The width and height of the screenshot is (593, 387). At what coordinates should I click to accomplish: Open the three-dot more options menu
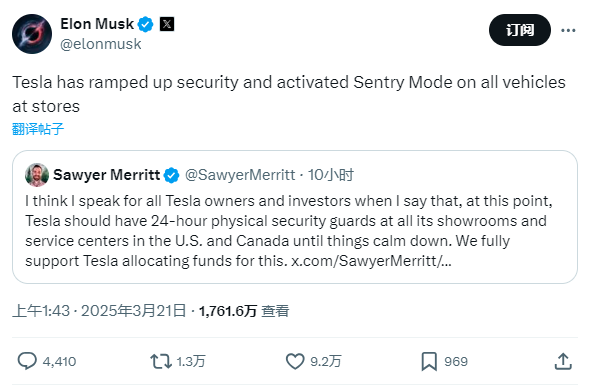point(568,30)
